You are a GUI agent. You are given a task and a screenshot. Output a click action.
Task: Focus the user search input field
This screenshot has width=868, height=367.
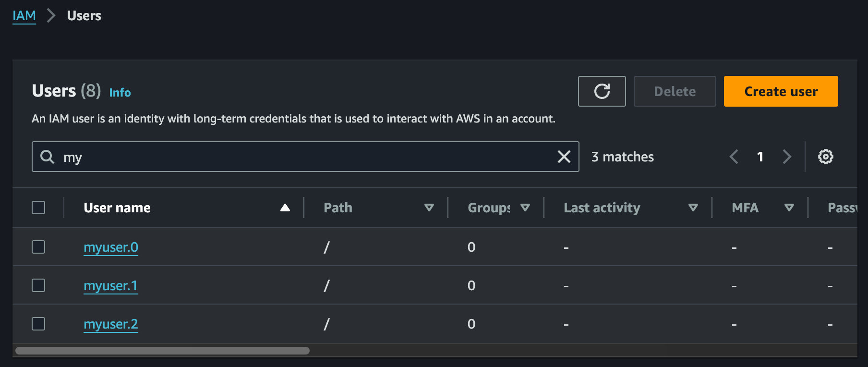tap(307, 157)
